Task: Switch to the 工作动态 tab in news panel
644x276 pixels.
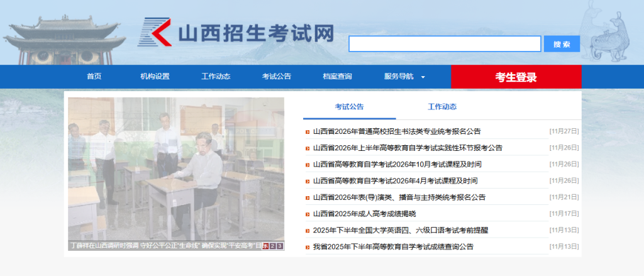Action: click(x=442, y=108)
